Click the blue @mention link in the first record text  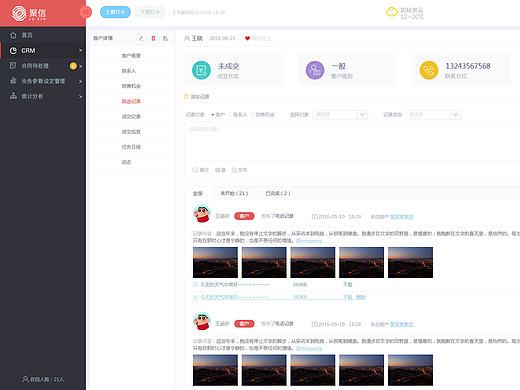(309, 241)
